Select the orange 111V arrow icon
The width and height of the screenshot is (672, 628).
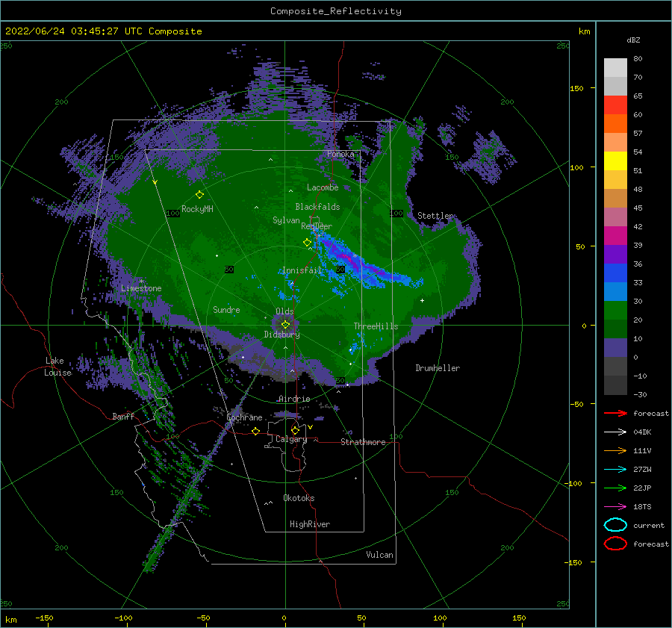(615, 450)
